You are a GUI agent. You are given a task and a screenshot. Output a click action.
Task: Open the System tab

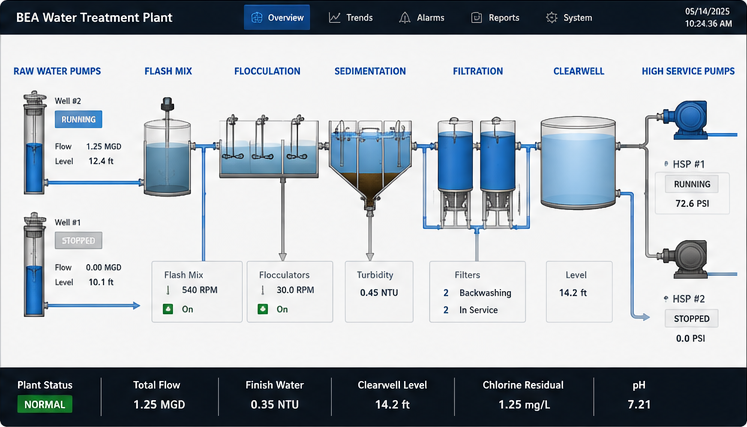[569, 18]
